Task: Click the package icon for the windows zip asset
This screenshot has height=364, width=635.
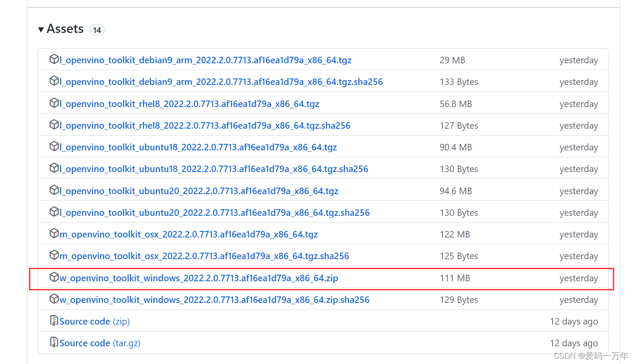Action: pos(54,278)
